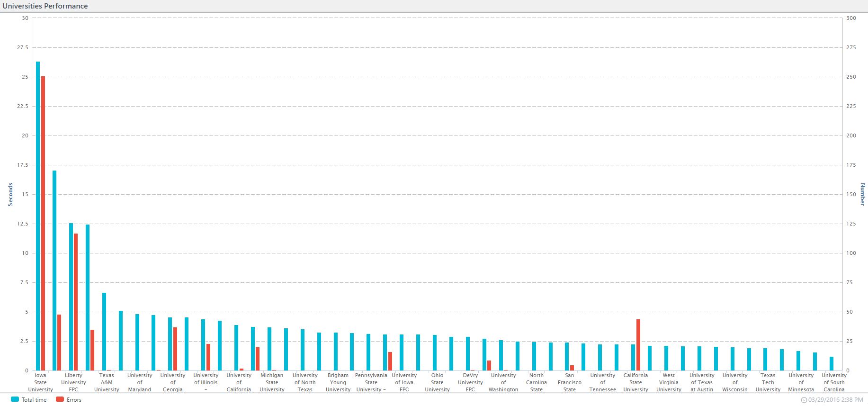Click the 175 tick on Number axis
The width and height of the screenshot is (868, 406).
click(851, 165)
